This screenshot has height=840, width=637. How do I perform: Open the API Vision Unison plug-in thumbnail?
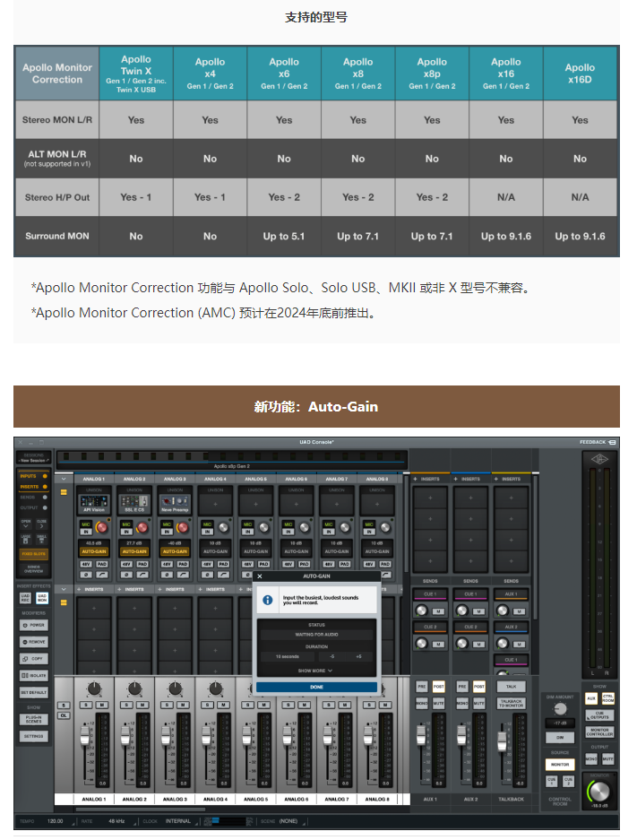pyautogui.click(x=94, y=503)
